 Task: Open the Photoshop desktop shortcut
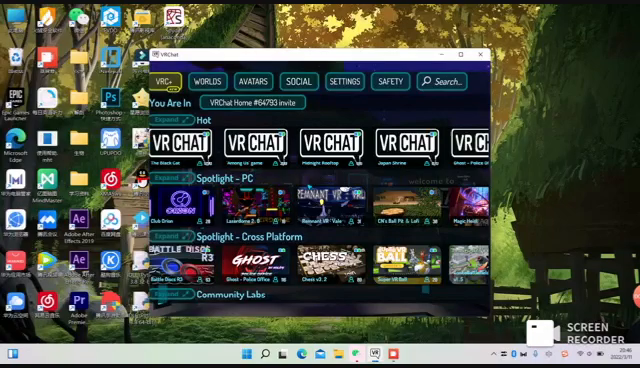tap(110, 103)
